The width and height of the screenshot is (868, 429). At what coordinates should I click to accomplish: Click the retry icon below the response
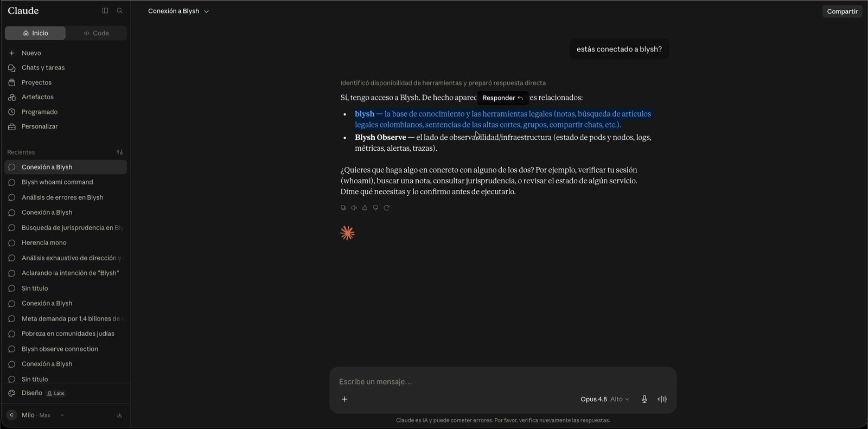[387, 208]
